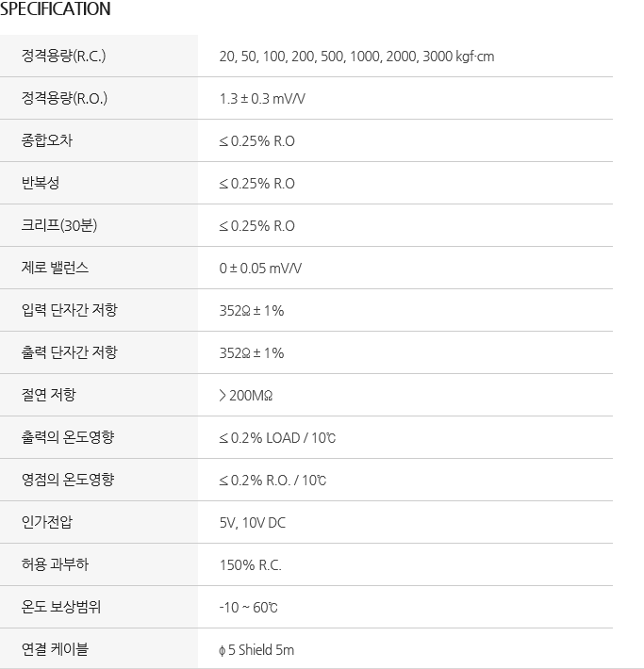Image resolution: width=644 pixels, height=669 pixels.
Task: Click the 20, 50, 100 kgf-cm capacity values
Action: (x=356, y=57)
